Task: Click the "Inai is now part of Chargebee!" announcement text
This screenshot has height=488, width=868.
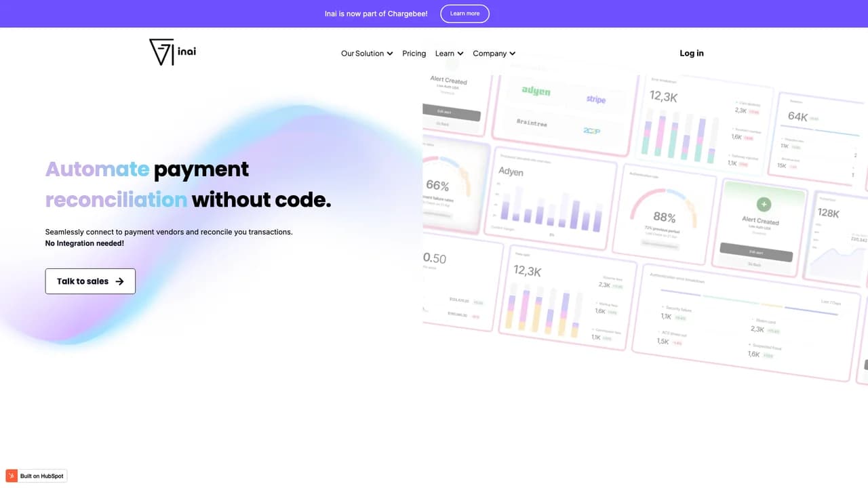Action: tap(376, 14)
